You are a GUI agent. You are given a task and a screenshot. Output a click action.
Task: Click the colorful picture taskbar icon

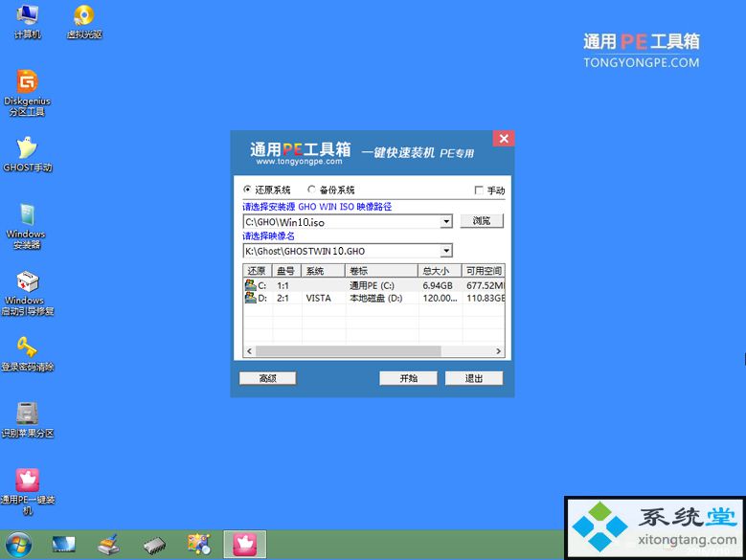pos(199,545)
